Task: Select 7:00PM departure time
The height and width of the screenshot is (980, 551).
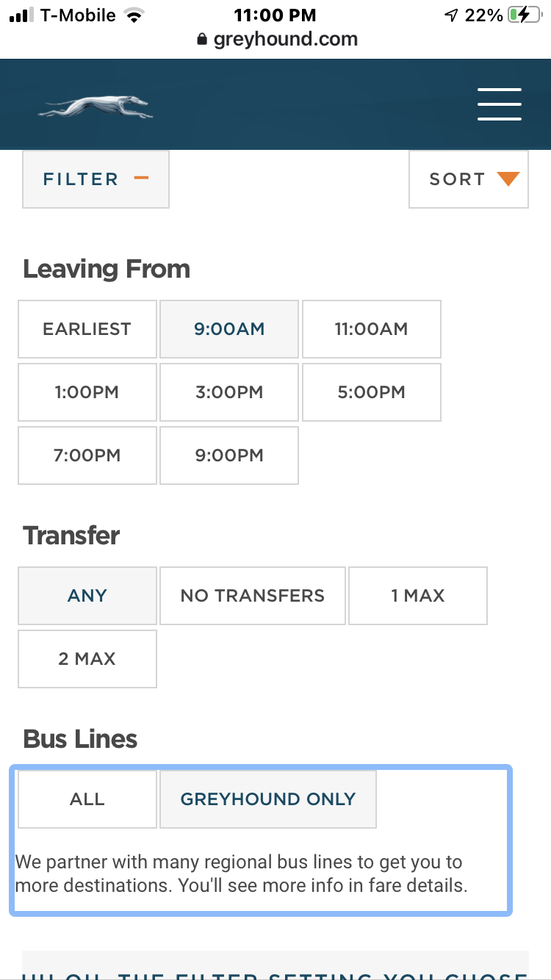Action: point(87,455)
